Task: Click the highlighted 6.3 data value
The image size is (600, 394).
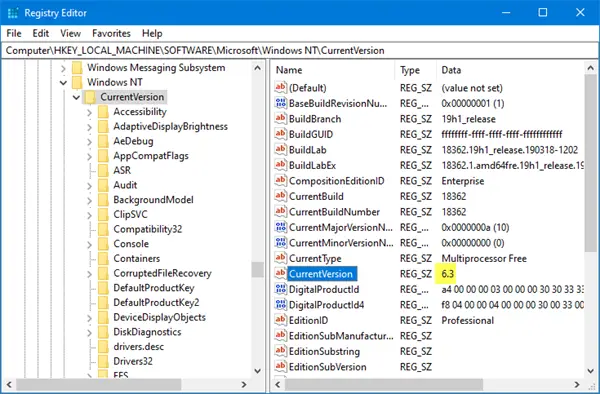Action: (447, 274)
